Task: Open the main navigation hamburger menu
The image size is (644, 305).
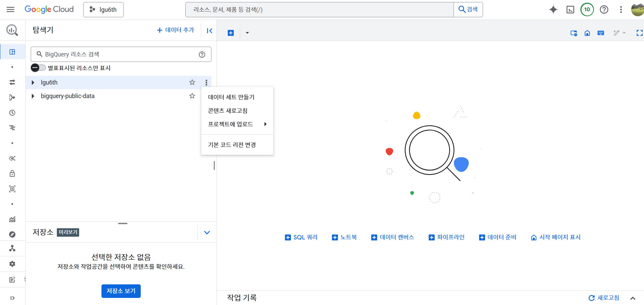Action: point(10,9)
